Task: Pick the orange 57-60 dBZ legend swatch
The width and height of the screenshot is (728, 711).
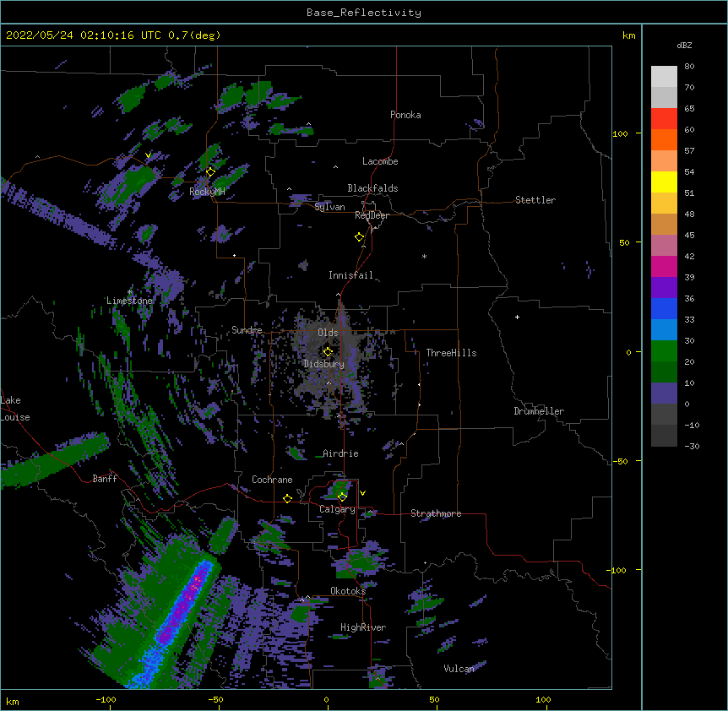Action: pyautogui.click(x=664, y=139)
